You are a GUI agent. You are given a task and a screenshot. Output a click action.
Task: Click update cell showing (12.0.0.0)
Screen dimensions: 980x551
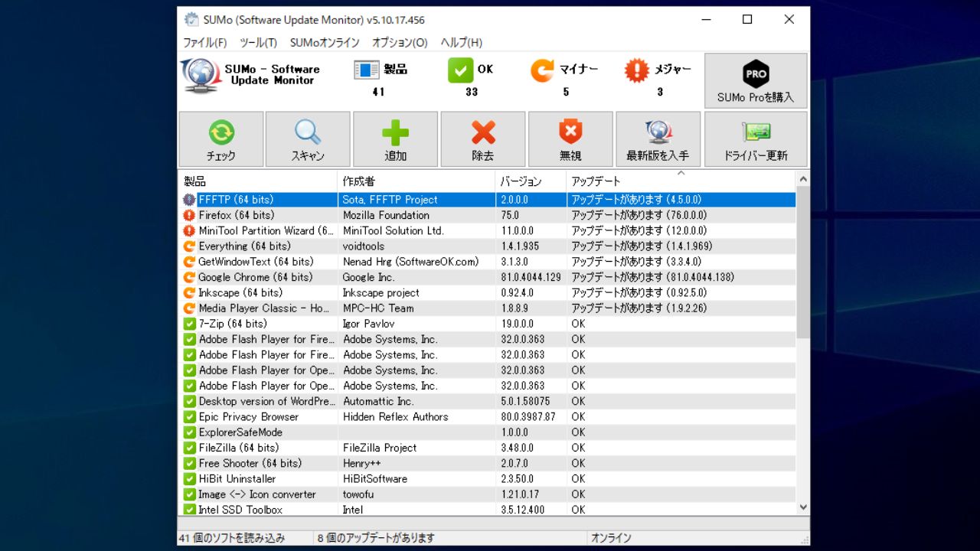pos(639,230)
